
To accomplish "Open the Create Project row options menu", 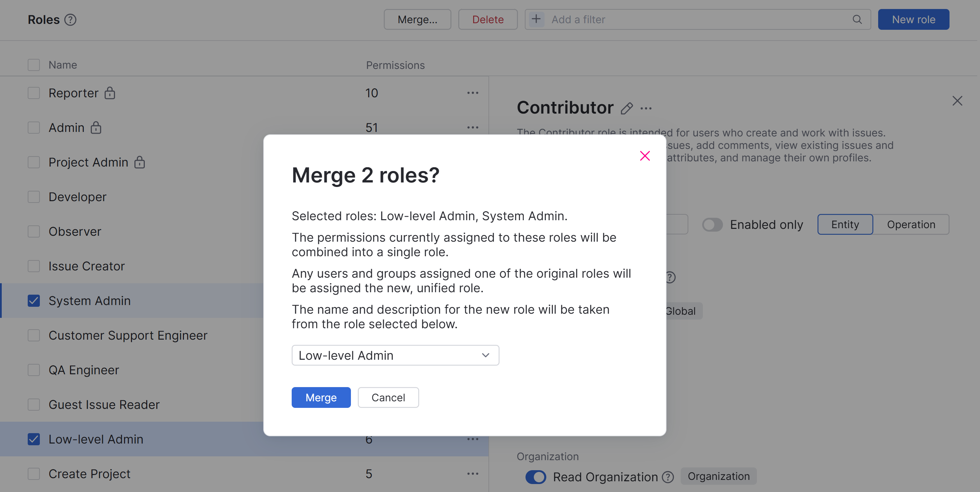I will (473, 474).
